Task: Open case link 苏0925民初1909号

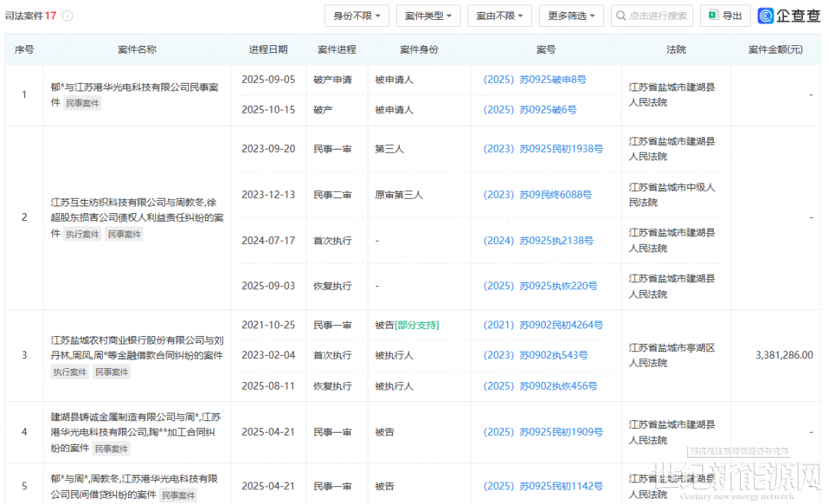Action: click(543, 432)
